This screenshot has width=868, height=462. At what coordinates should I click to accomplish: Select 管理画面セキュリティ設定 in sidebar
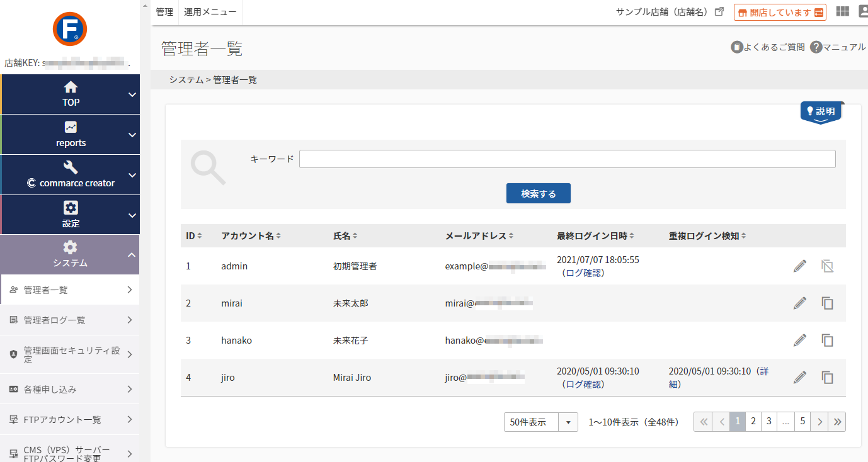(x=70, y=354)
